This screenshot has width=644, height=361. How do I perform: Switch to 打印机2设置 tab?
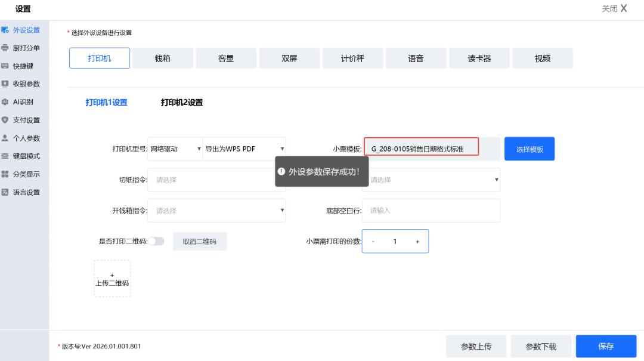click(182, 103)
